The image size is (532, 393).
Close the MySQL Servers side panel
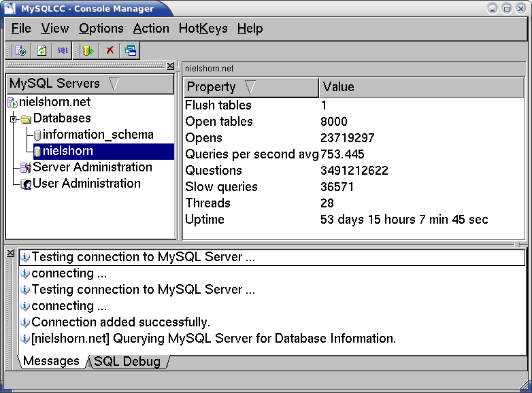(170, 66)
